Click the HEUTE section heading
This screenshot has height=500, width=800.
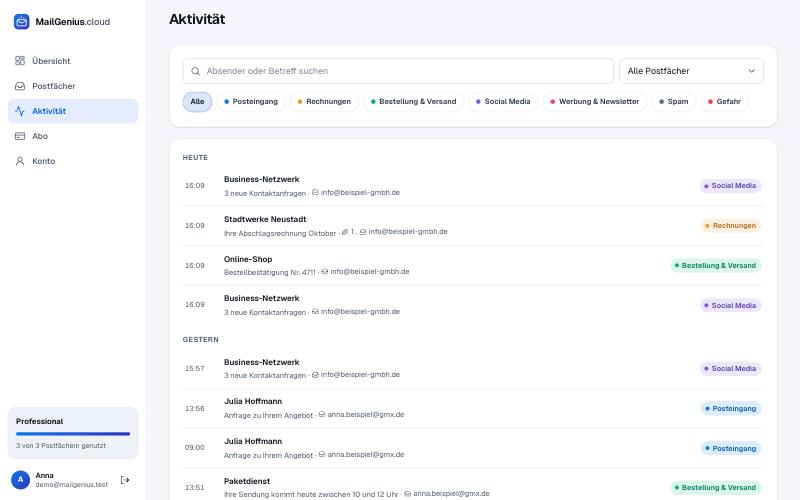(x=195, y=158)
